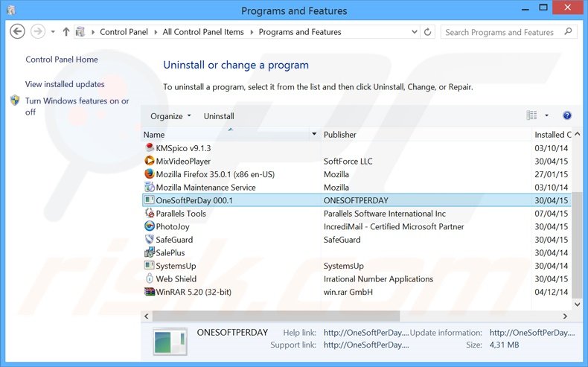This screenshot has height=367, width=588.
Task: Open Turn Windows features on or off
Action: 77,106
